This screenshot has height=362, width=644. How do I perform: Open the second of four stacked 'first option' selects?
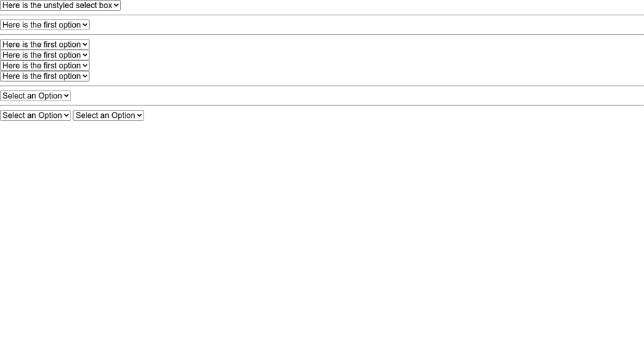pyautogui.click(x=45, y=55)
